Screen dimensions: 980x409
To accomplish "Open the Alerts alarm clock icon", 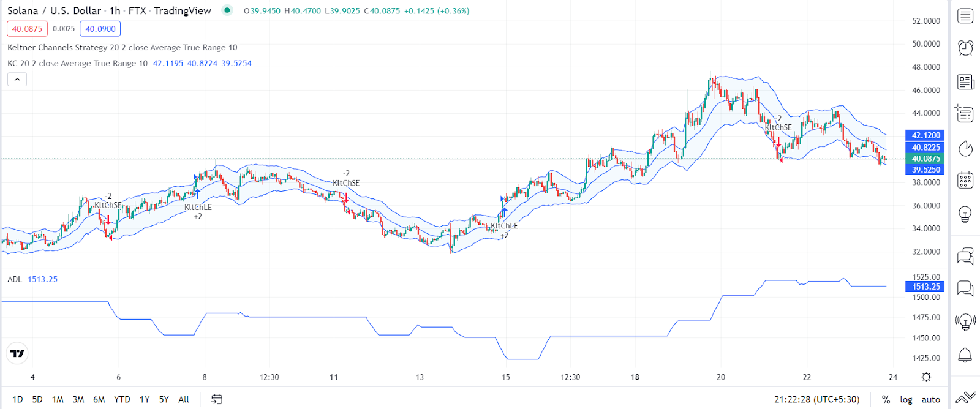I will 965,48.
